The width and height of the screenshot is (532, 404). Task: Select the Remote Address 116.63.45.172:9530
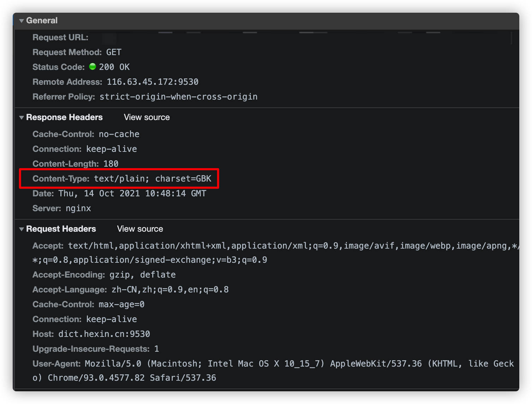click(153, 82)
